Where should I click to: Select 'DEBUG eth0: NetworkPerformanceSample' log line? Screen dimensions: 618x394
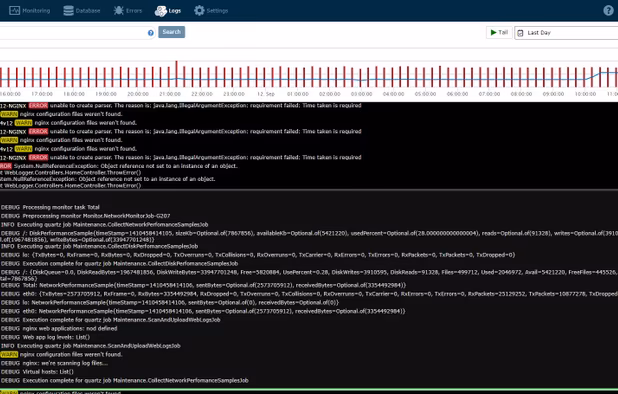point(203,311)
